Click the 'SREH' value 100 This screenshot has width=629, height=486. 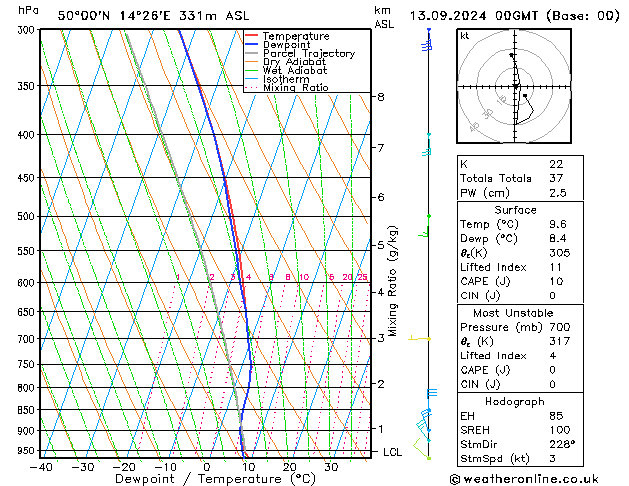coord(560,430)
